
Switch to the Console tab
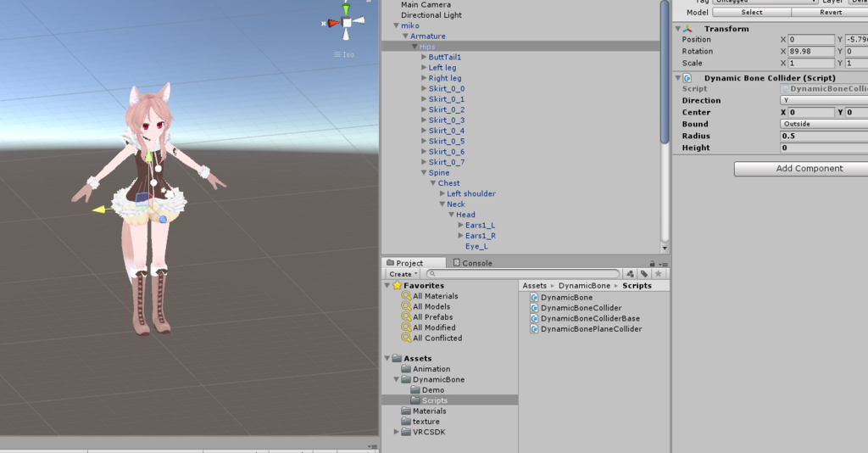[x=472, y=263]
